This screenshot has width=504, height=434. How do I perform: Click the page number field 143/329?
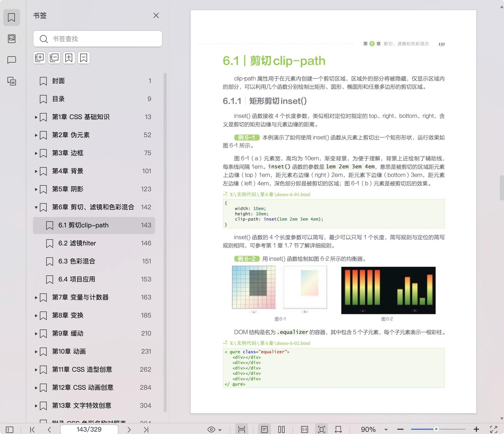(89, 429)
